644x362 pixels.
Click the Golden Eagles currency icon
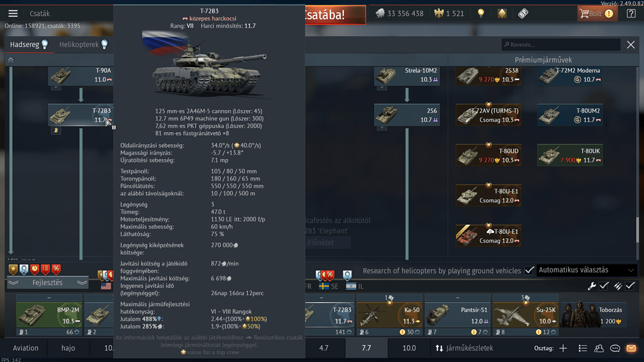click(439, 14)
